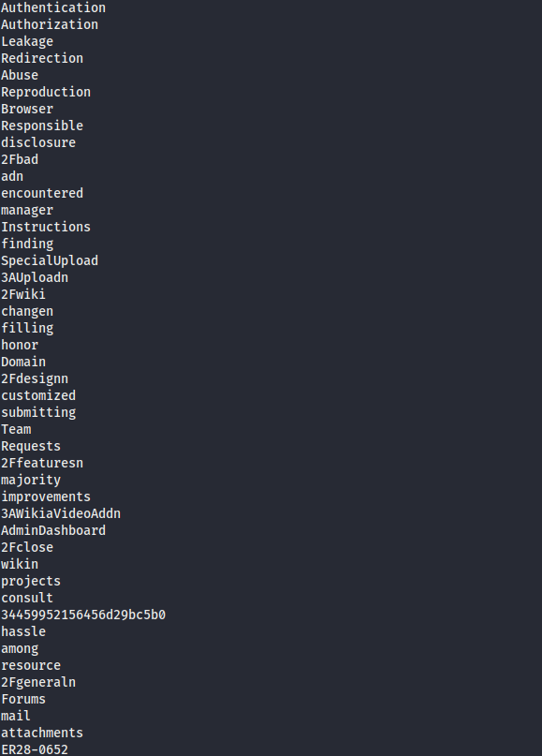Click the customized entry
The image size is (542, 756).
point(38,396)
